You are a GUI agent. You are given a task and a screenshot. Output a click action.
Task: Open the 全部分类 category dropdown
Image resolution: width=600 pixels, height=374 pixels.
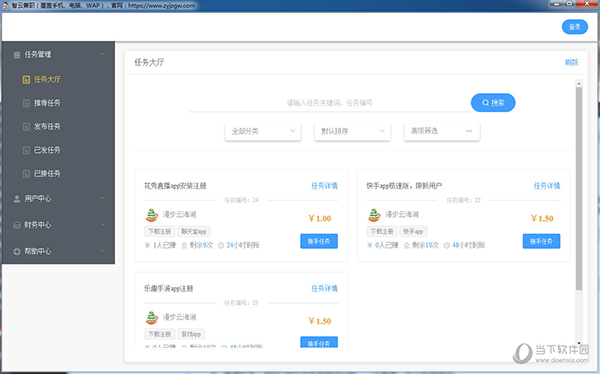[x=263, y=131]
